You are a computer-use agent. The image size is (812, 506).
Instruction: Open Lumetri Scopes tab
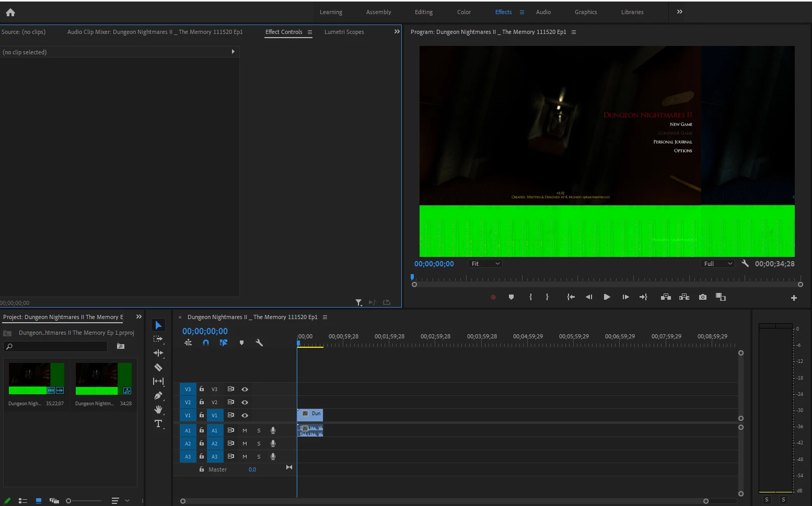click(344, 32)
